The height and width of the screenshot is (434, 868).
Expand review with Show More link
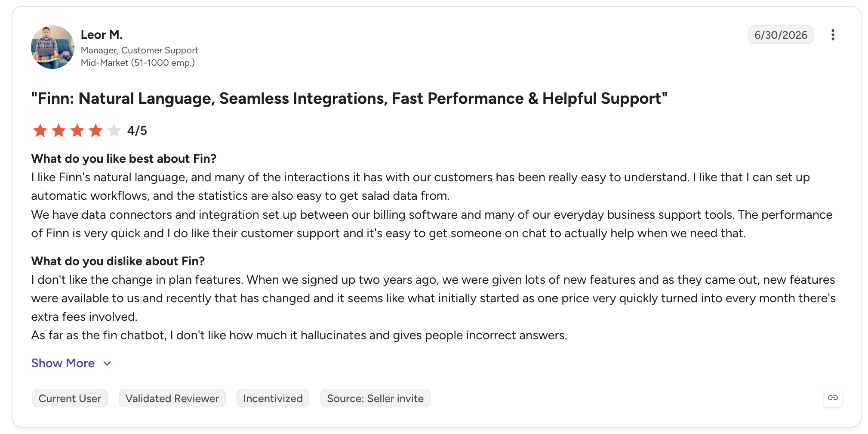(x=63, y=363)
